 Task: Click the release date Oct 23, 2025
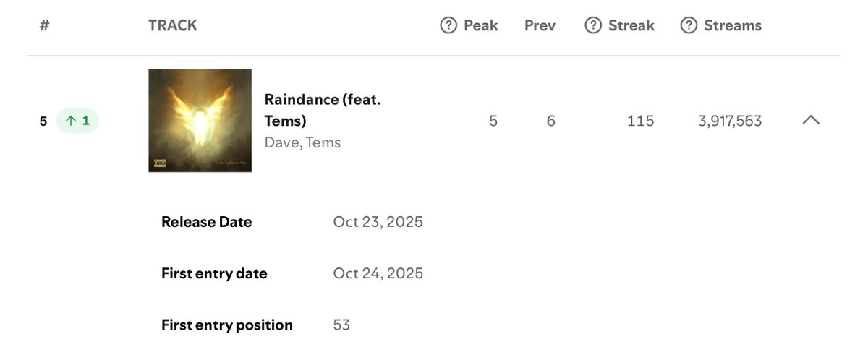(378, 222)
